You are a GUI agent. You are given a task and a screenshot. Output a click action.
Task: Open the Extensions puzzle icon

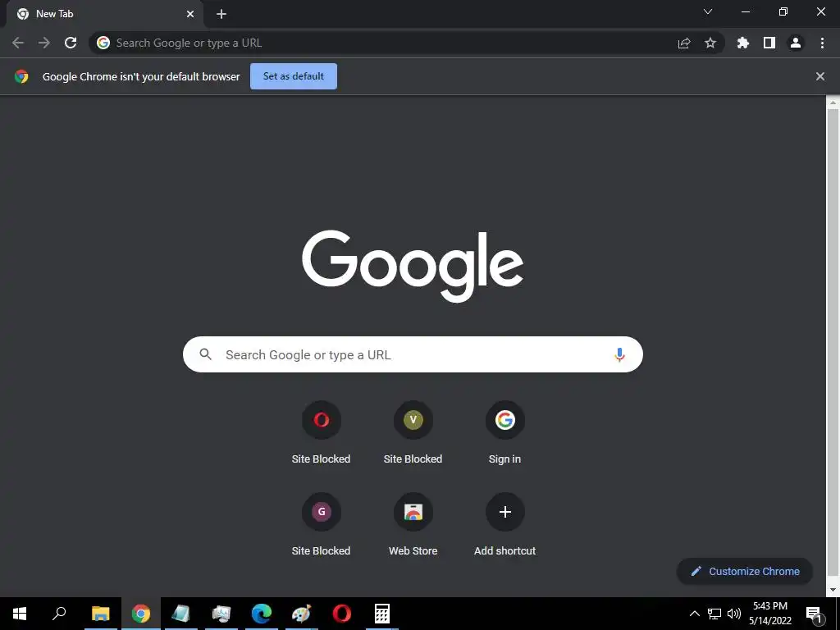[x=743, y=43]
